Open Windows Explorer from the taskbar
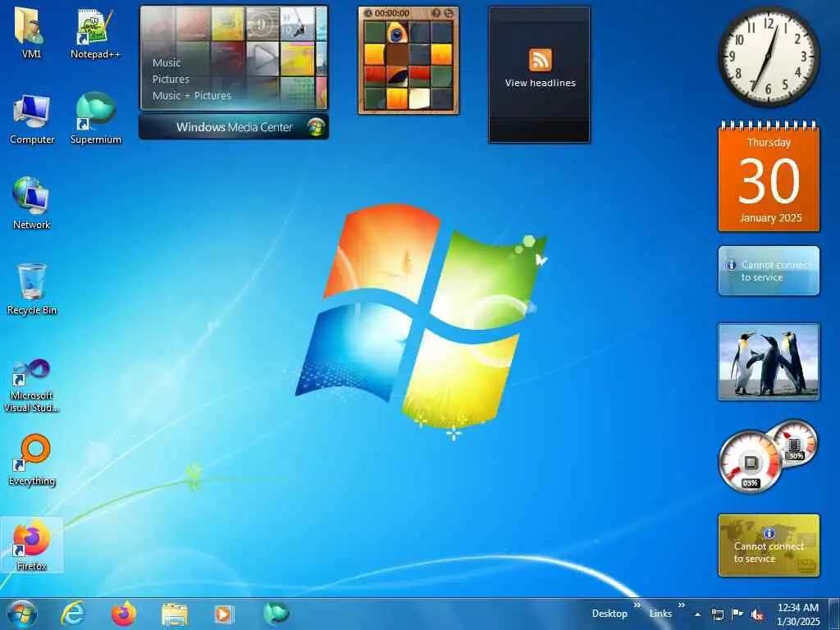840x630 pixels. coord(175,614)
